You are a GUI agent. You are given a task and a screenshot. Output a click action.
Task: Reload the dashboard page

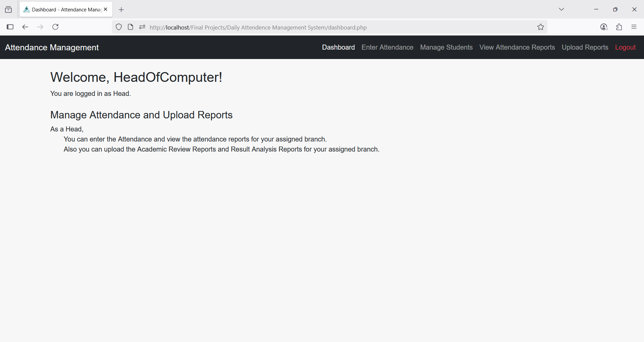pyautogui.click(x=55, y=27)
